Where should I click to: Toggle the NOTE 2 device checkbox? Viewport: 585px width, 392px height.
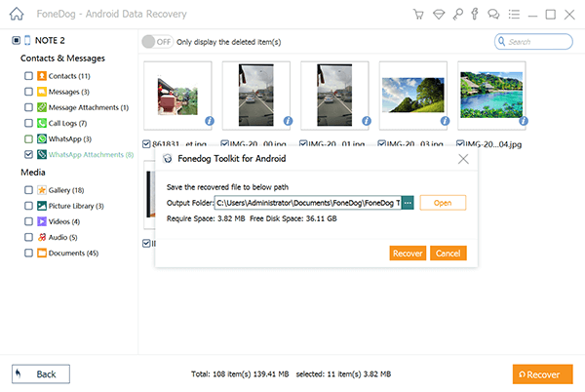coord(16,40)
